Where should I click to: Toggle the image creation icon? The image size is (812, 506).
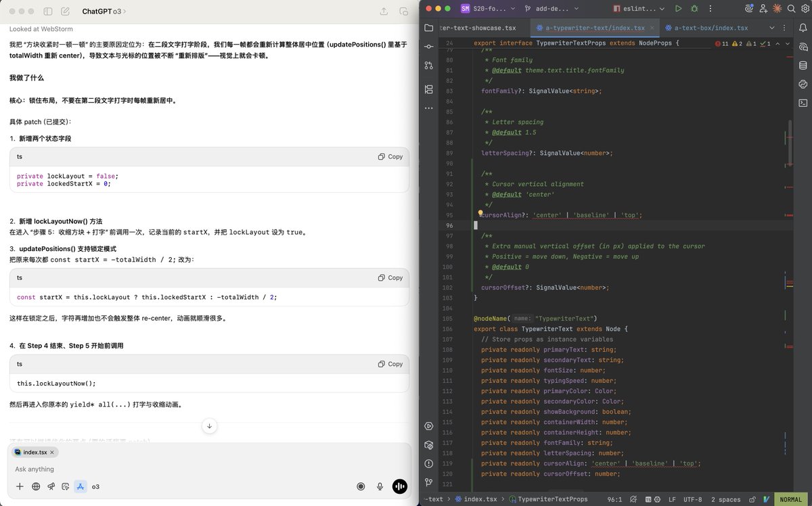[x=66, y=486]
